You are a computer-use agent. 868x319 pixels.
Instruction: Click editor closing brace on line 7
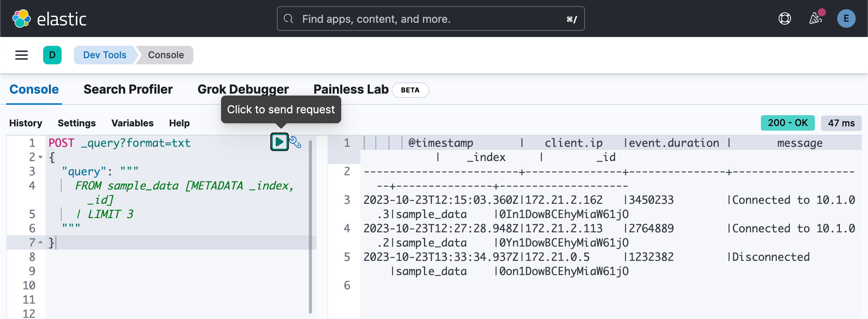click(52, 243)
